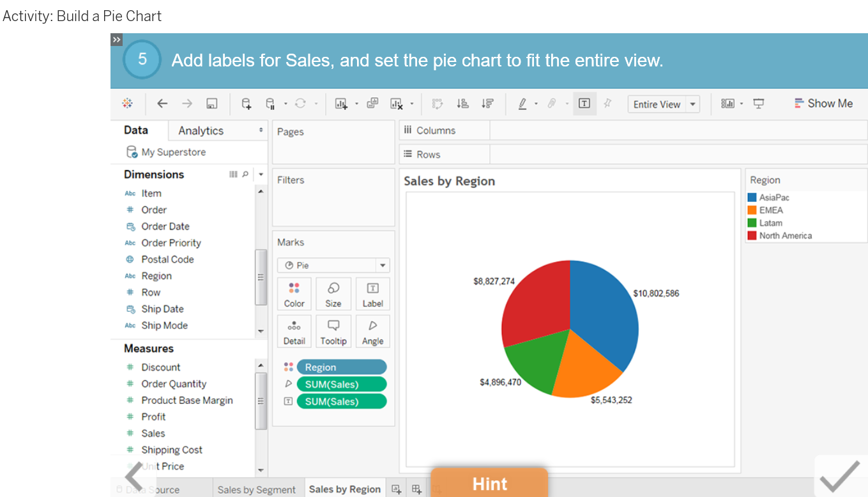
Task: Toggle the Show Mark Labels button
Action: point(584,103)
